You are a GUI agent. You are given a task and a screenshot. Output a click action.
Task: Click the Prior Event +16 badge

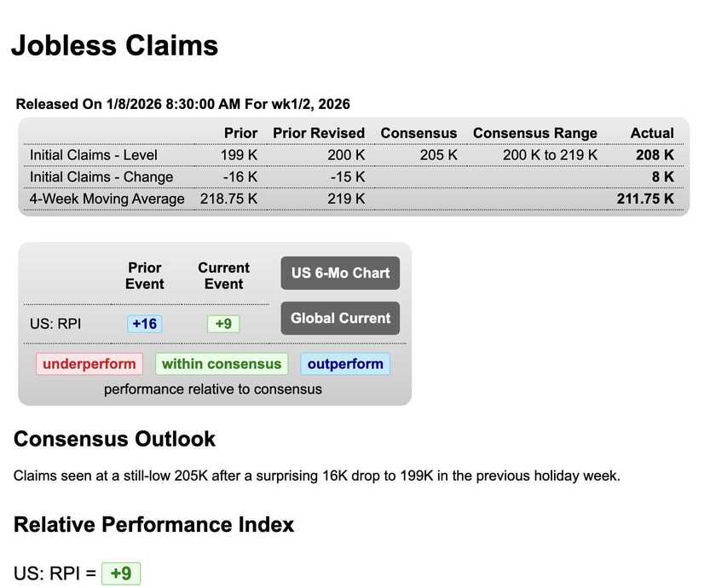[x=144, y=324]
